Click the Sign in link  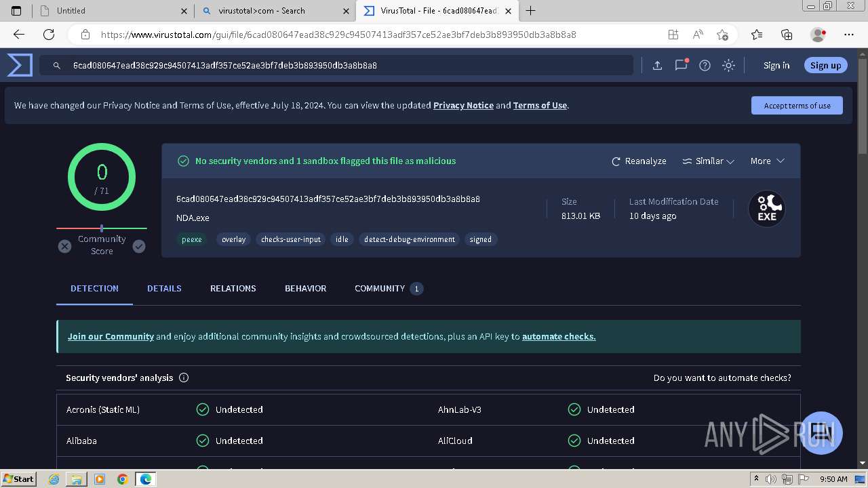coord(776,66)
